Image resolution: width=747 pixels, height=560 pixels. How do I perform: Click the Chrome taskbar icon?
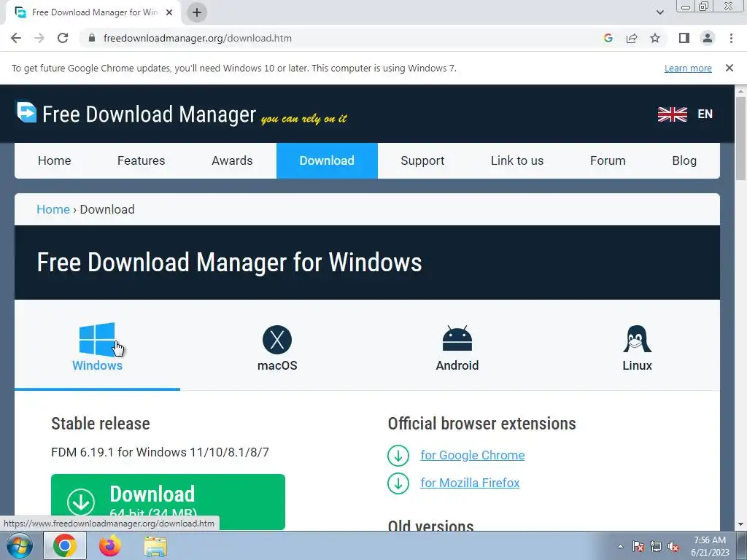coord(65,545)
